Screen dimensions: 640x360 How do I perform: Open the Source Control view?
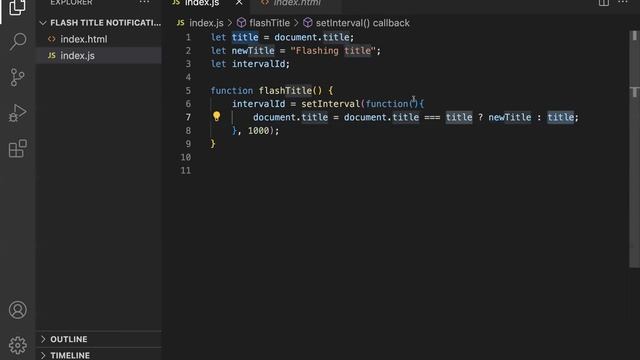(x=17, y=77)
